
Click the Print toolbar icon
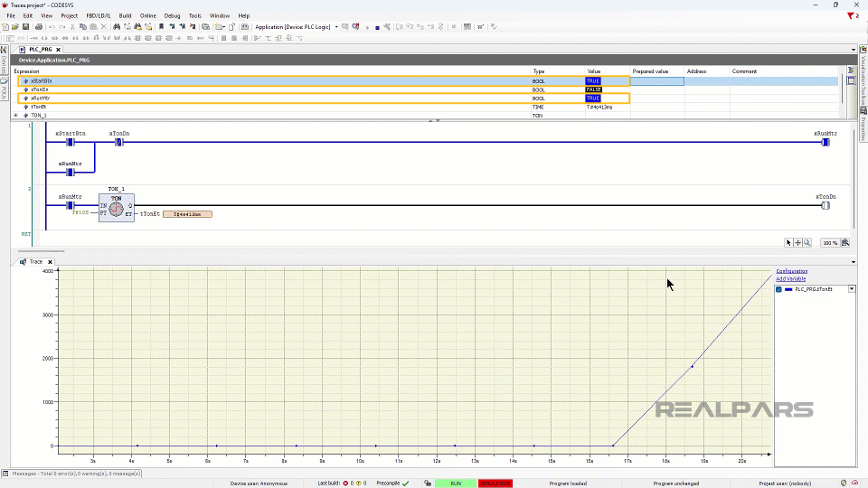(x=39, y=26)
